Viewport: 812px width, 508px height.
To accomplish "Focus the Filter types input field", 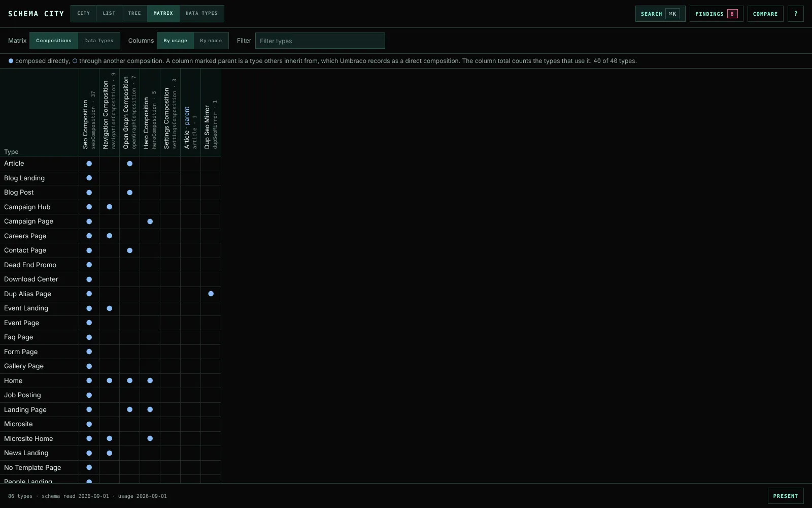I will 320,41.
